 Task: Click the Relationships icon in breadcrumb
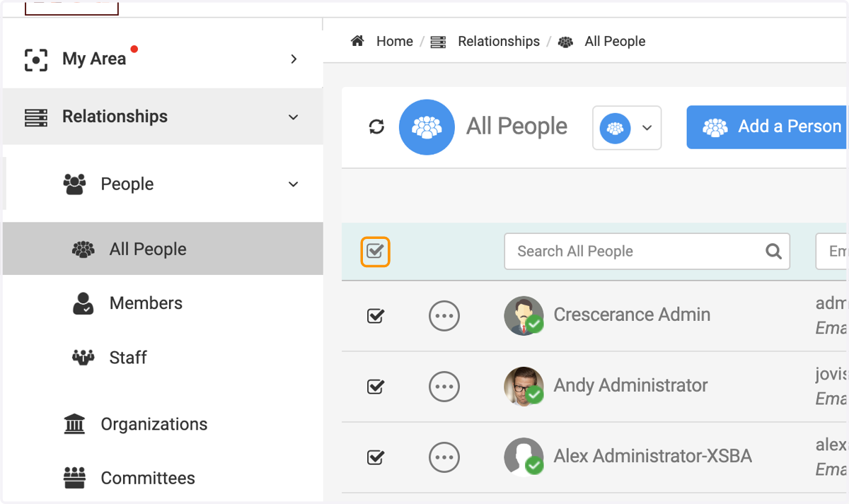tap(439, 42)
